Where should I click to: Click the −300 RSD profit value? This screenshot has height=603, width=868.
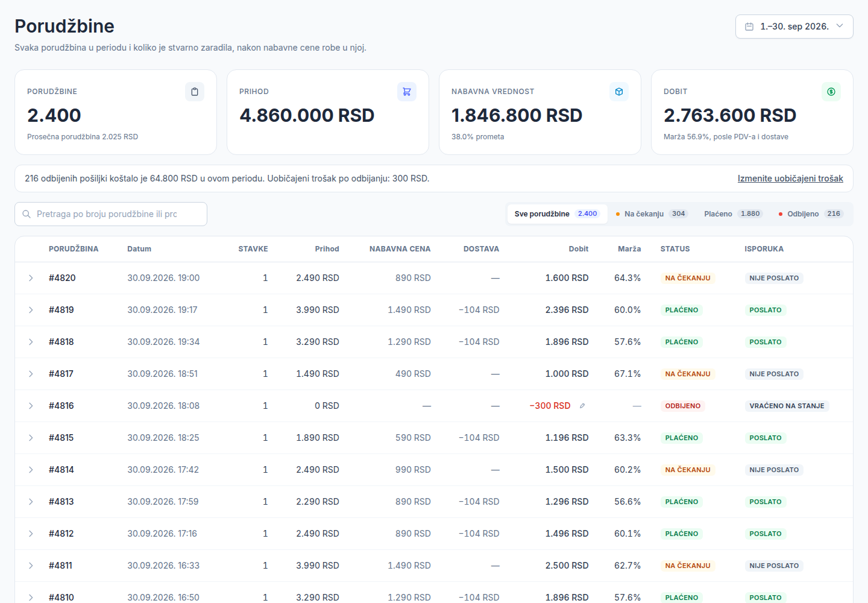550,406
